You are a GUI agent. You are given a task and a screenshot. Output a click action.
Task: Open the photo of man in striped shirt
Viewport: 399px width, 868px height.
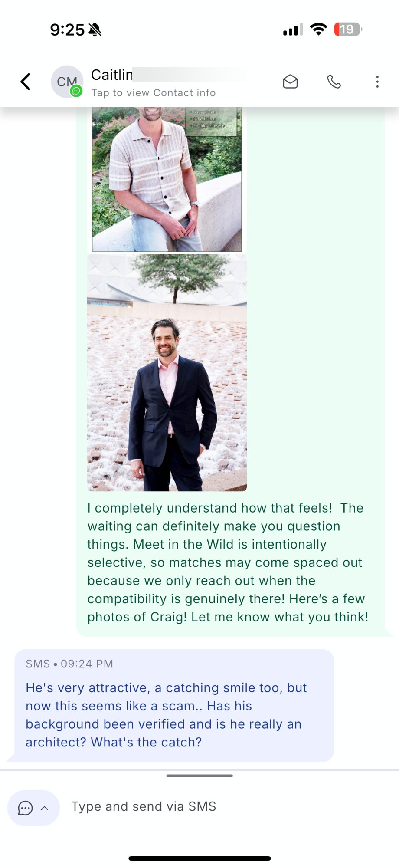(x=167, y=180)
